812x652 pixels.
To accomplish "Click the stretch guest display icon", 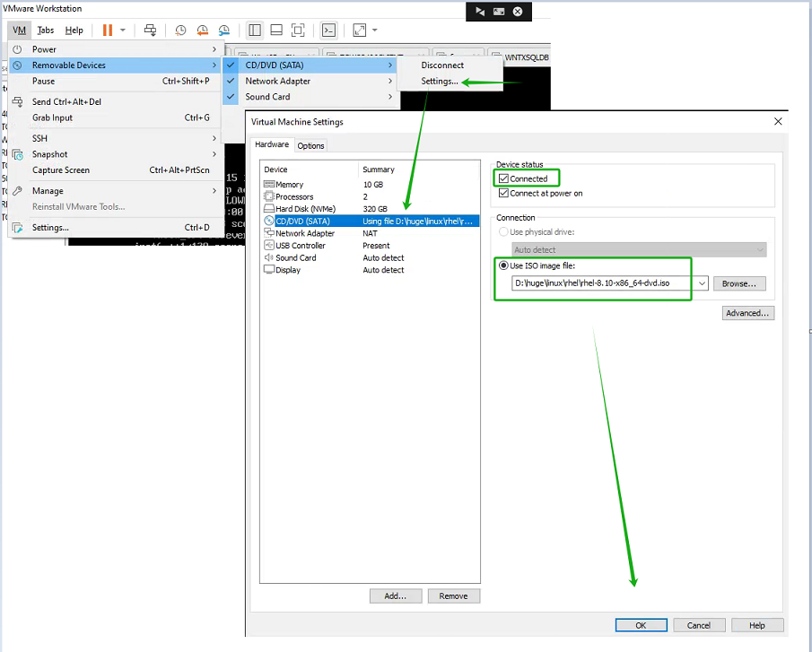I will [360, 30].
